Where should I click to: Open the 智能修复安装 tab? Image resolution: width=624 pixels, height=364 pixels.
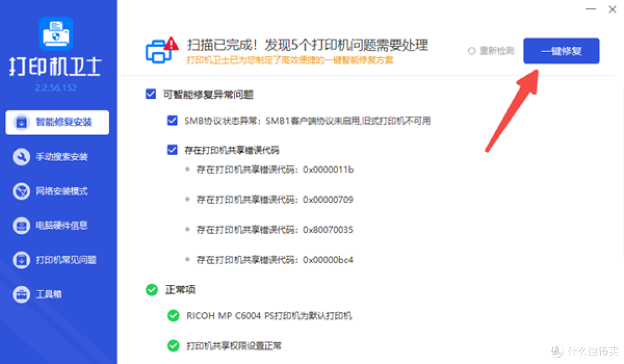[x=57, y=122]
